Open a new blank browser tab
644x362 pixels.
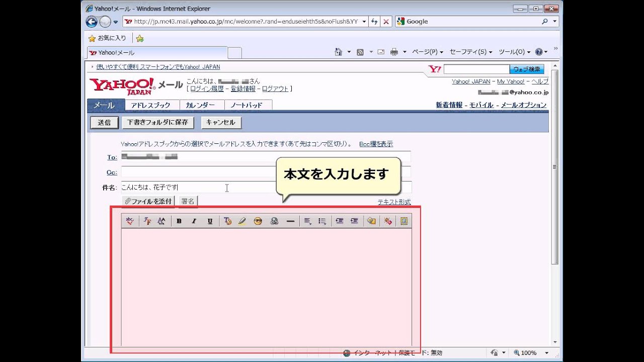coord(235,53)
